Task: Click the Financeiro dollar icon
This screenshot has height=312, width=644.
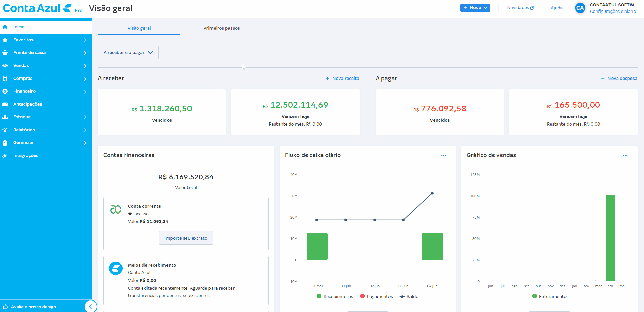Action: [5, 91]
